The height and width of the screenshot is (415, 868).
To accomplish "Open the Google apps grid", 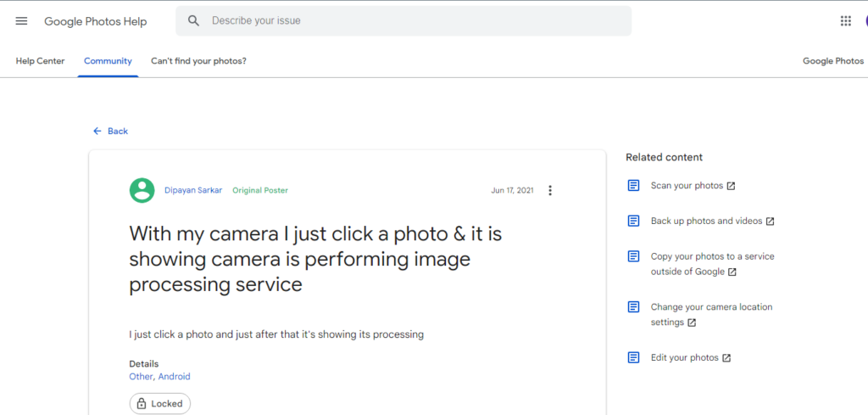I will pos(845,20).
